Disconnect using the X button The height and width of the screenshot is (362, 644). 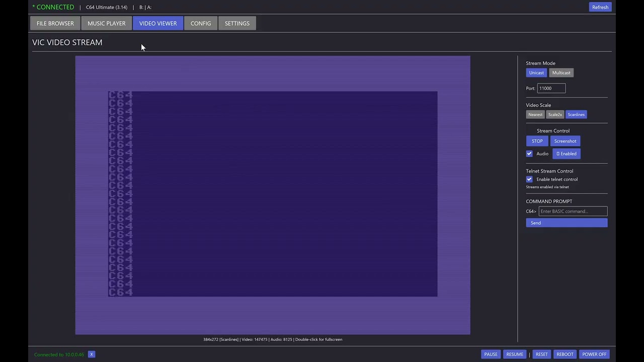click(x=92, y=354)
